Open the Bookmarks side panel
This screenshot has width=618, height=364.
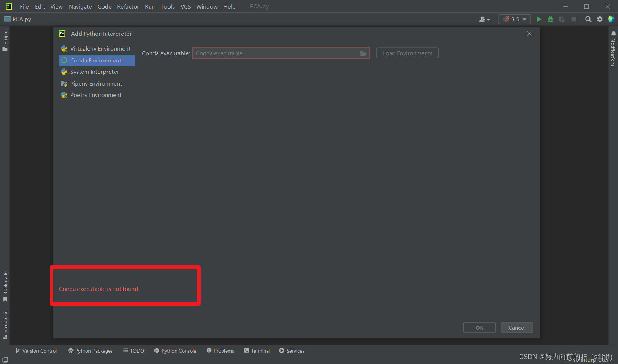click(x=5, y=286)
